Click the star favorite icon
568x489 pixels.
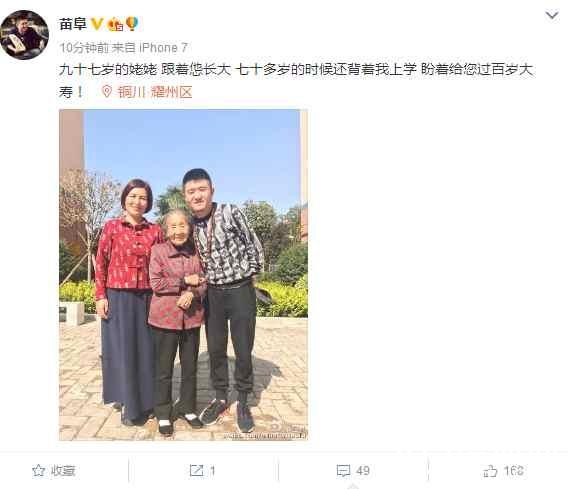pyautogui.click(x=38, y=471)
